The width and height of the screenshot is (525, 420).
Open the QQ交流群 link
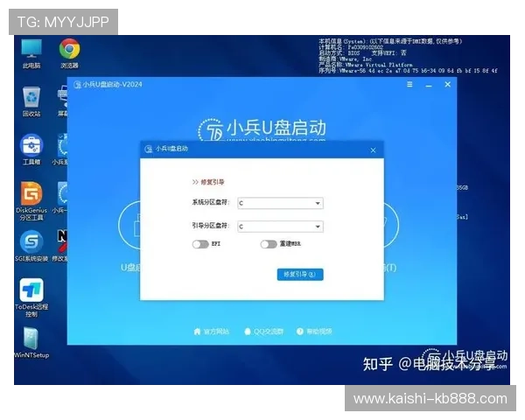point(264,332)
